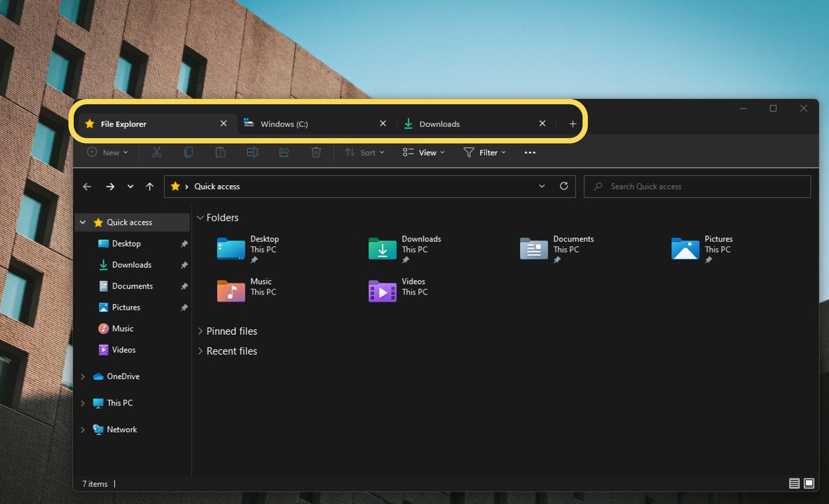Close the Downloads tab
829x504 pixels.
click(542, 124)
